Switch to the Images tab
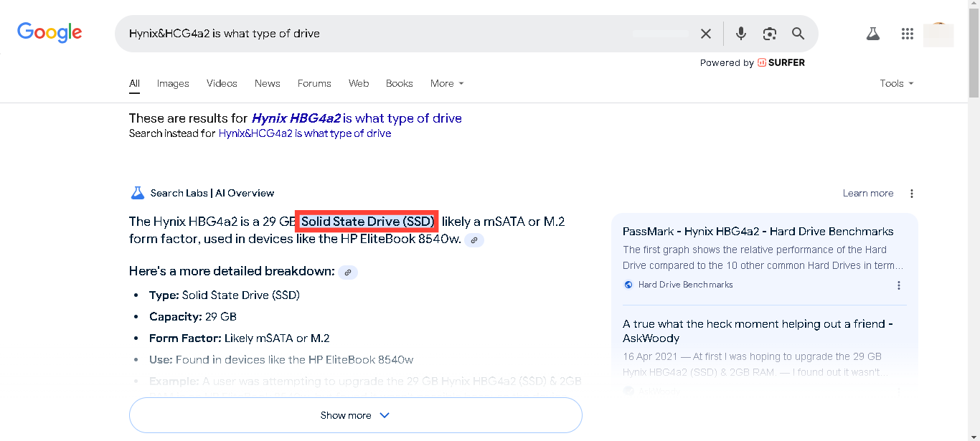The width and height of the screenshot is (980, 441). 173,83
